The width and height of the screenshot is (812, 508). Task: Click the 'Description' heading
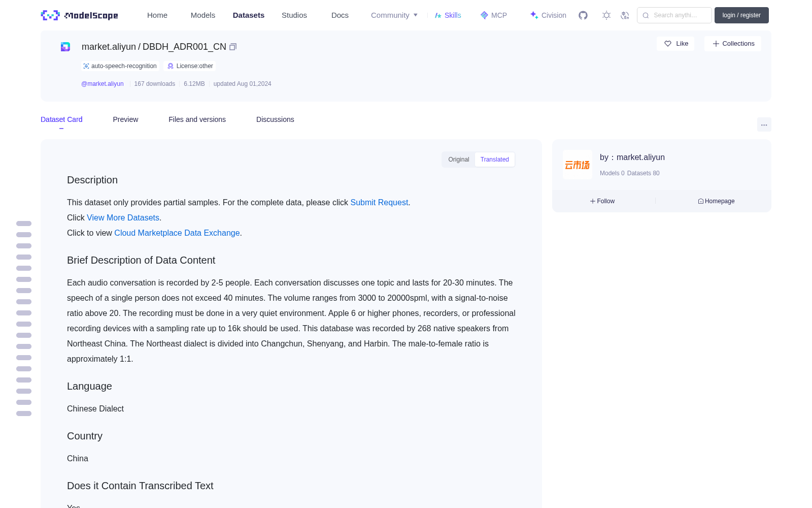(92, 180)
